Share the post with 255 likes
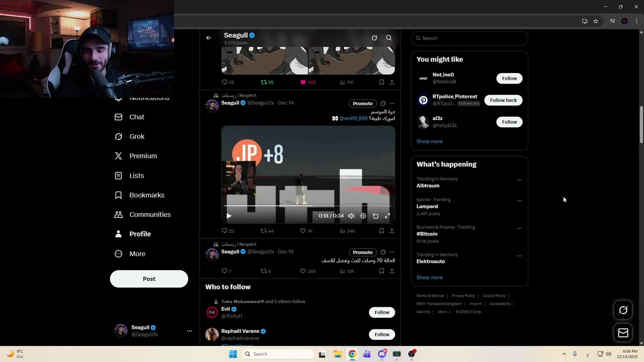The image size is (644, 362). click(392, 82)
